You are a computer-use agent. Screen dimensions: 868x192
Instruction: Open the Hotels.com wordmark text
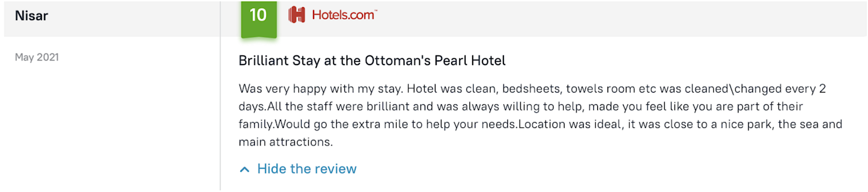(343, 15)
